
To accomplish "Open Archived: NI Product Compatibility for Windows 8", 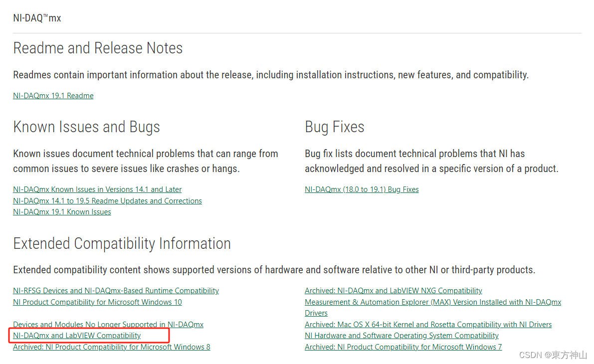I will pyautogui.click(x=111, y=347).
